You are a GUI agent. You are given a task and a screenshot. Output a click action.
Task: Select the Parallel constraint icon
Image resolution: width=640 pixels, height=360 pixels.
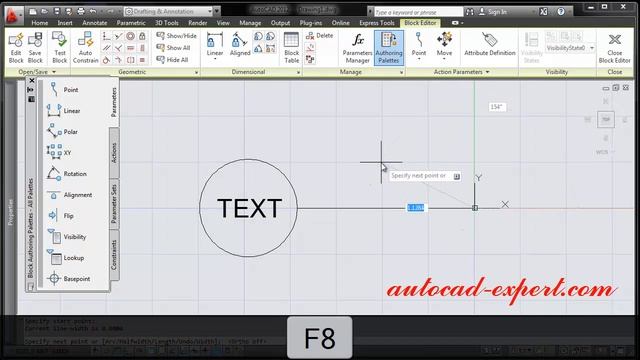coord(106,48)
